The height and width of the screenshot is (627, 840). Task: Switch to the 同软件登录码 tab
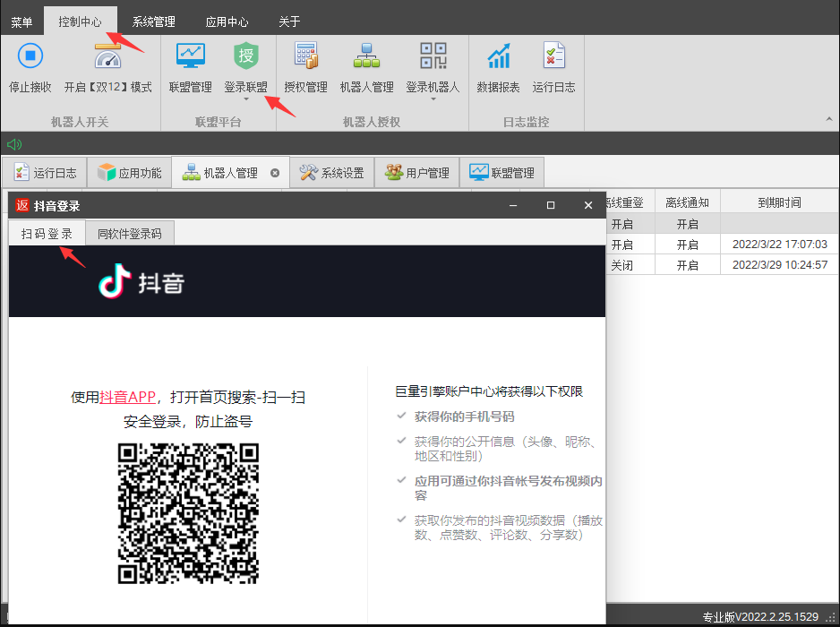point(130,234)
